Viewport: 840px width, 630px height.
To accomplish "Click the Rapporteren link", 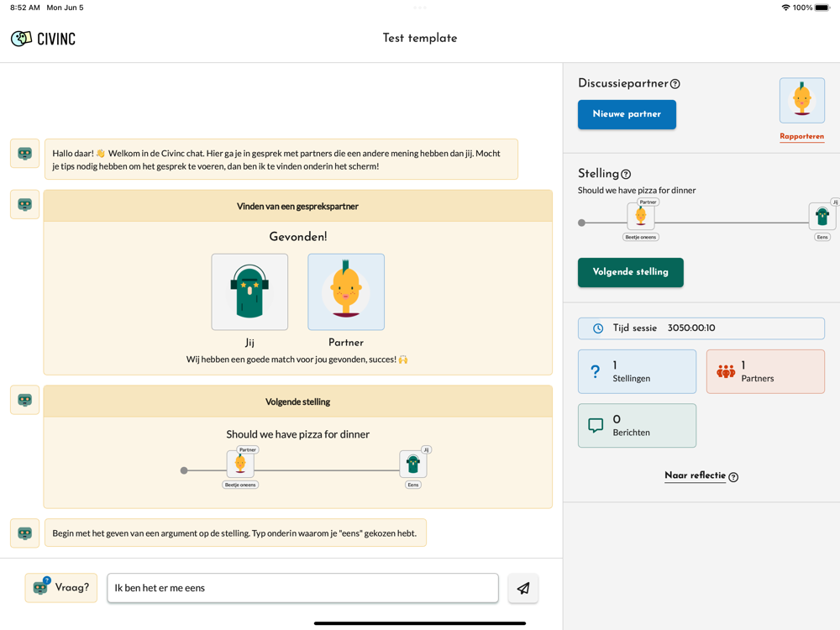I will coord(801,136).
